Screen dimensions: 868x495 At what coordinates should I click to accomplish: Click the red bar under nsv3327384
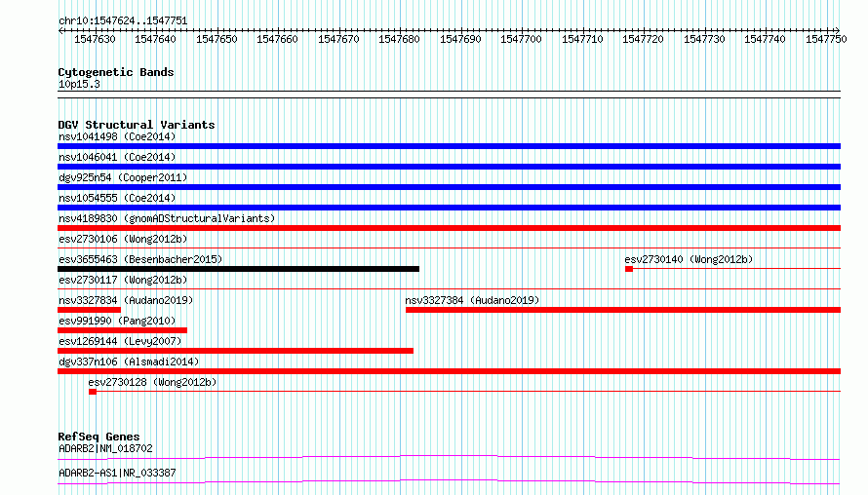[x=623, y=310]
